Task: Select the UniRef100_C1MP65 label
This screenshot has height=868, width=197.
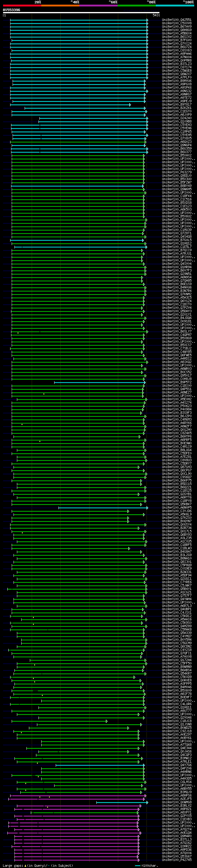Action: [176, 132]
